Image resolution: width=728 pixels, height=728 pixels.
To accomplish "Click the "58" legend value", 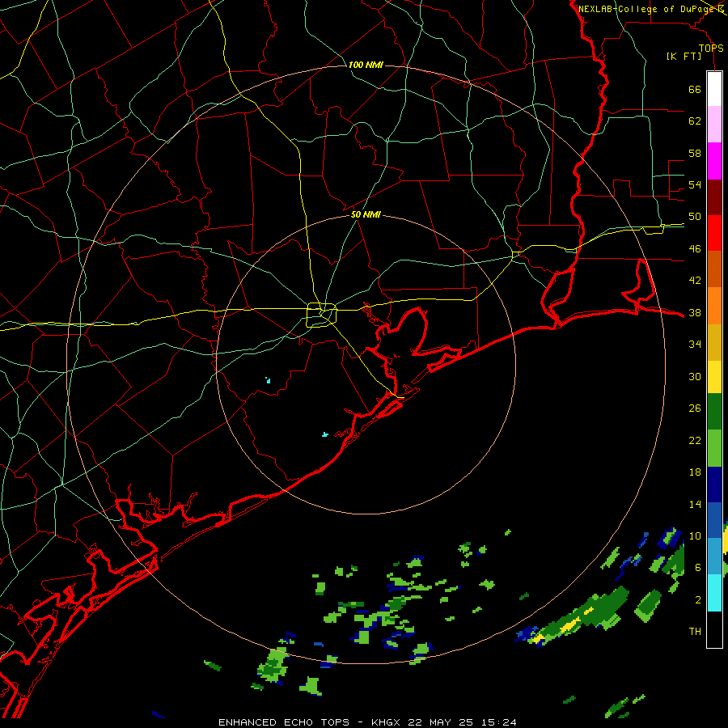I will point(695,153).
